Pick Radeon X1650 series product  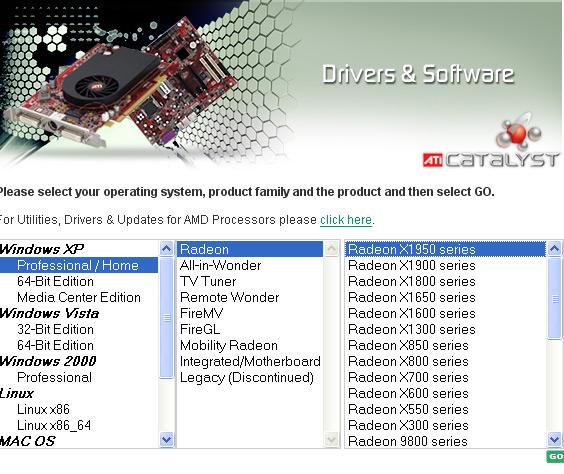click(412, 297)
